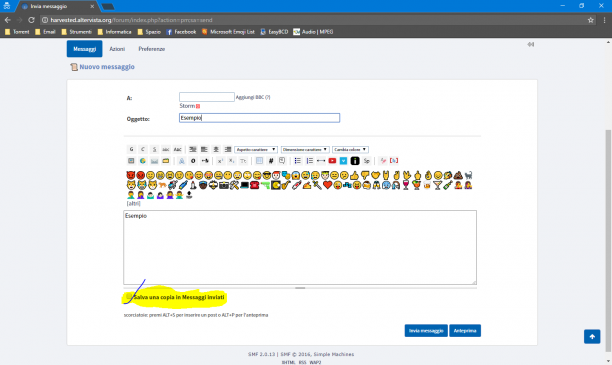
Task: Insert horizontal rule button
Action: (x=321, y=160)
